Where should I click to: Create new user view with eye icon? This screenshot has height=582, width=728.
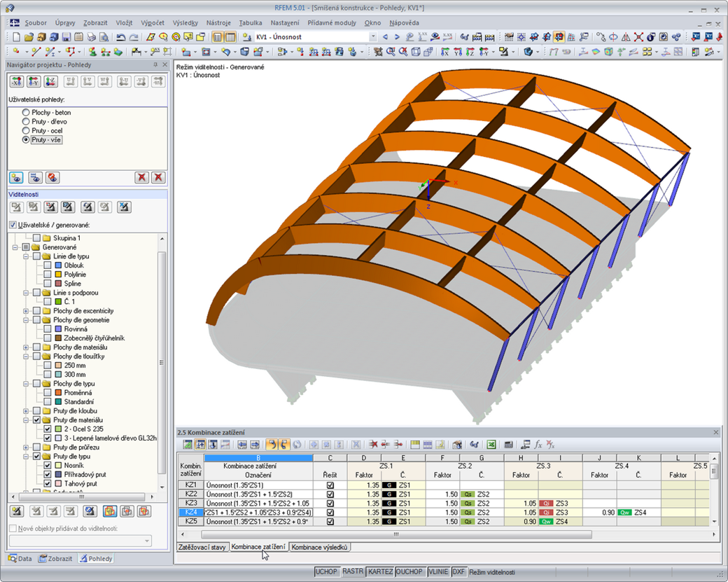[x=15, y=178]
